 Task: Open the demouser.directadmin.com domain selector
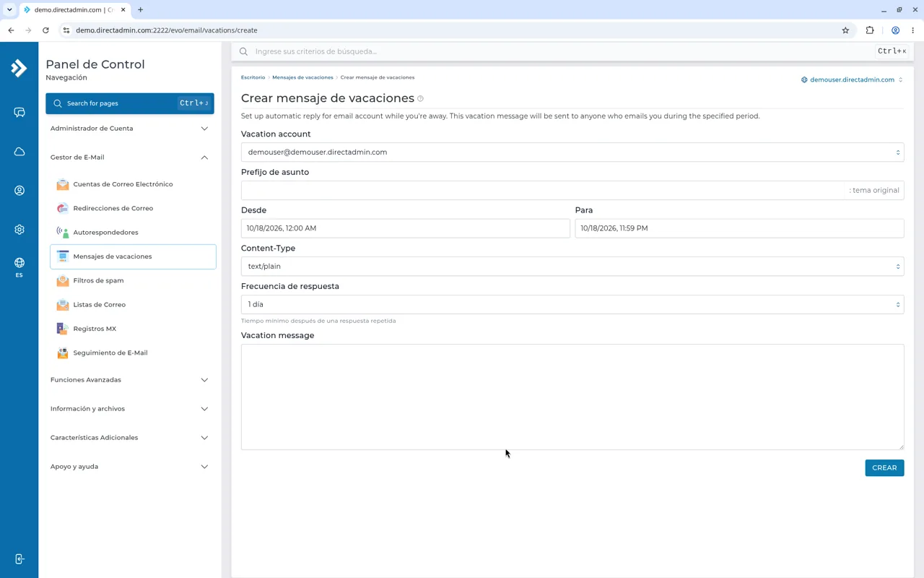point(852,79)
